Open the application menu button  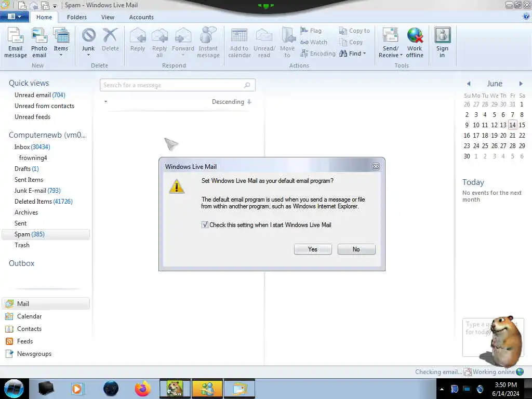(x=14, y=16)
